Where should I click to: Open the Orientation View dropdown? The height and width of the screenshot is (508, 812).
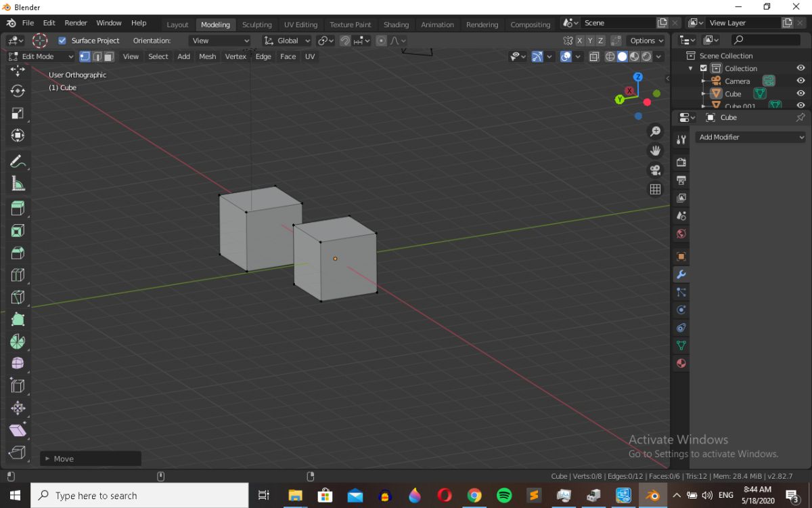point(220,41)
